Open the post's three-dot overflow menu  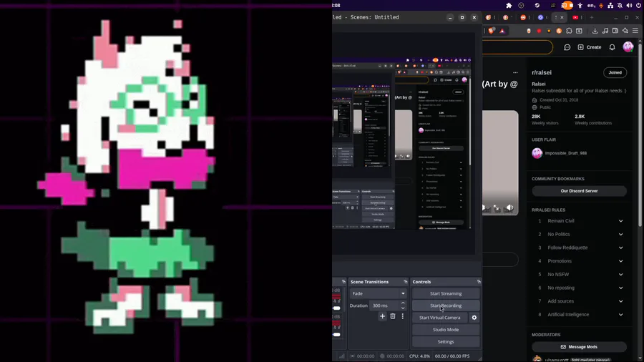tap(515, 73)
